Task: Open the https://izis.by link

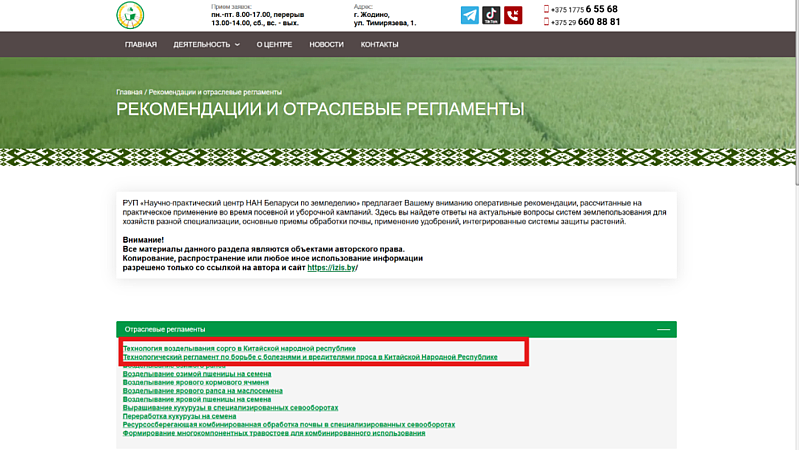Action: tap(331, 267)
